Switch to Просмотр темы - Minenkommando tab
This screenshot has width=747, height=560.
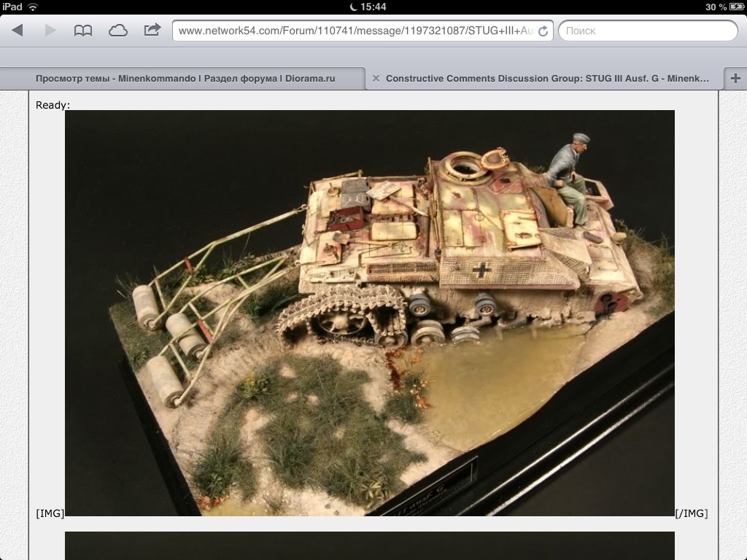click(185, 78)
